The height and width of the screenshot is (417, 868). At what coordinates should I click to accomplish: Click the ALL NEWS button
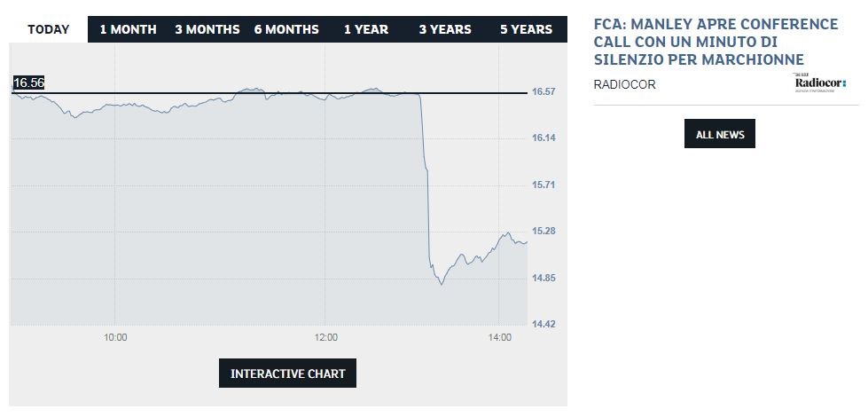click(x=720, y=135)
